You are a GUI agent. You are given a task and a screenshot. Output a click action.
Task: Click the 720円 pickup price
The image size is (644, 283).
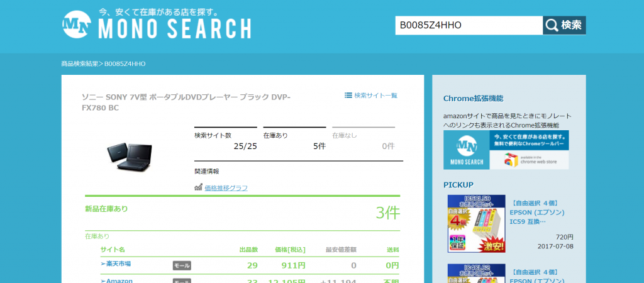point(564,237)
